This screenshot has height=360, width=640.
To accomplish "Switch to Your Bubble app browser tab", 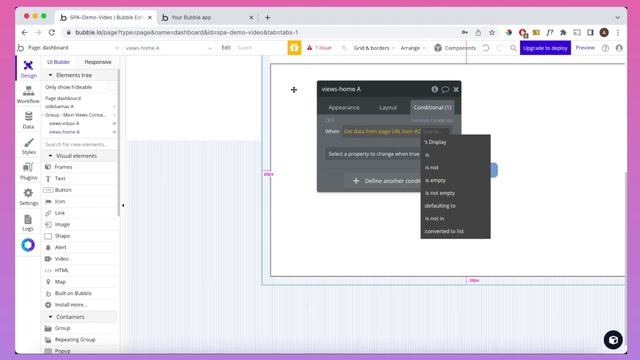I will coord(207,18).
